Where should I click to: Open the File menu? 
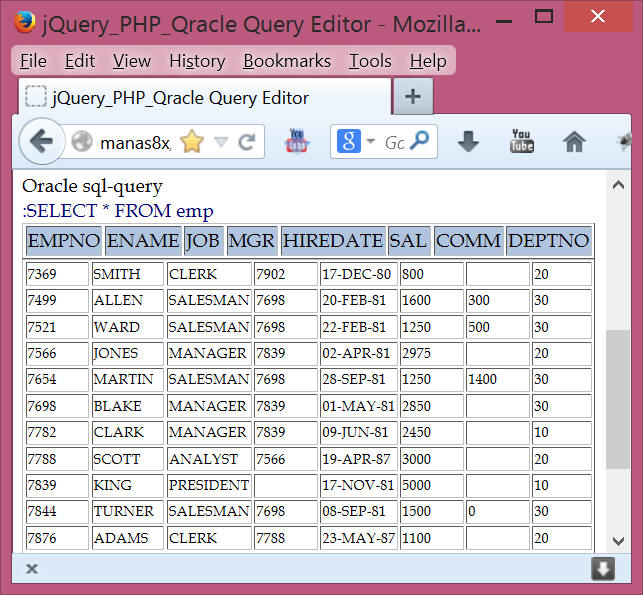click(x=33, y=61)
